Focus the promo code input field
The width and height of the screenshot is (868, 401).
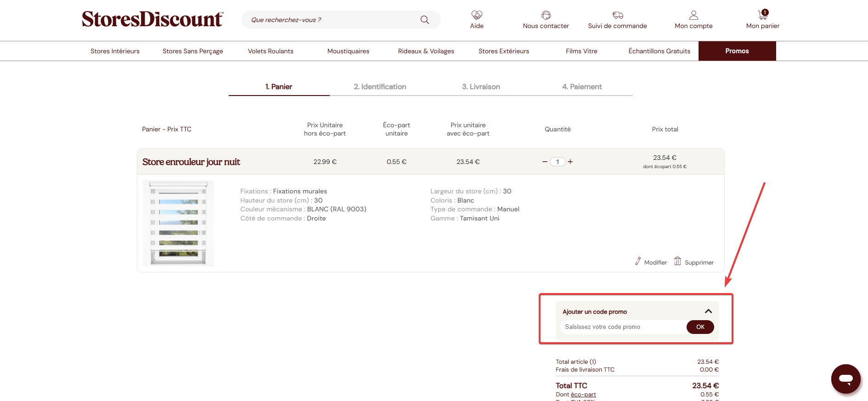pyautogui.click(x=623, y=327)
